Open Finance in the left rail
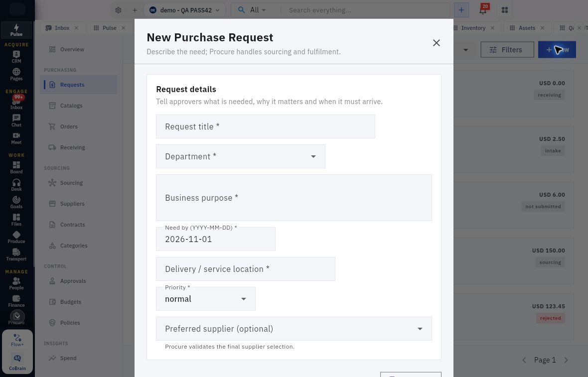Screen dimensions: 588x377 pos(16,301)
